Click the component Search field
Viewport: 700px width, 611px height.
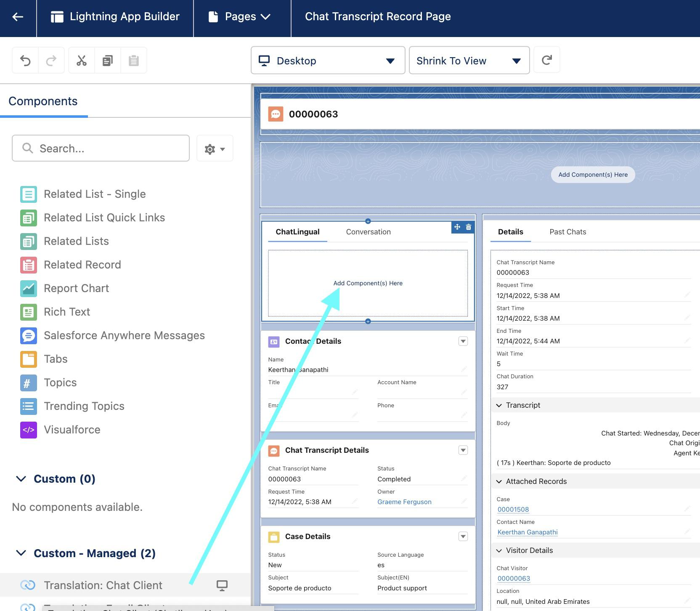click(x=101, y=148)
